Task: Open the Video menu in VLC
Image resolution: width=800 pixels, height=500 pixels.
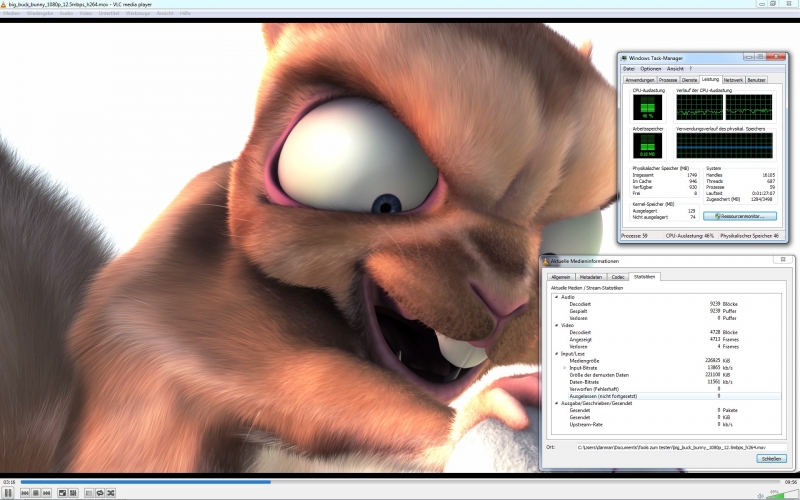Action: pos(86,13)
